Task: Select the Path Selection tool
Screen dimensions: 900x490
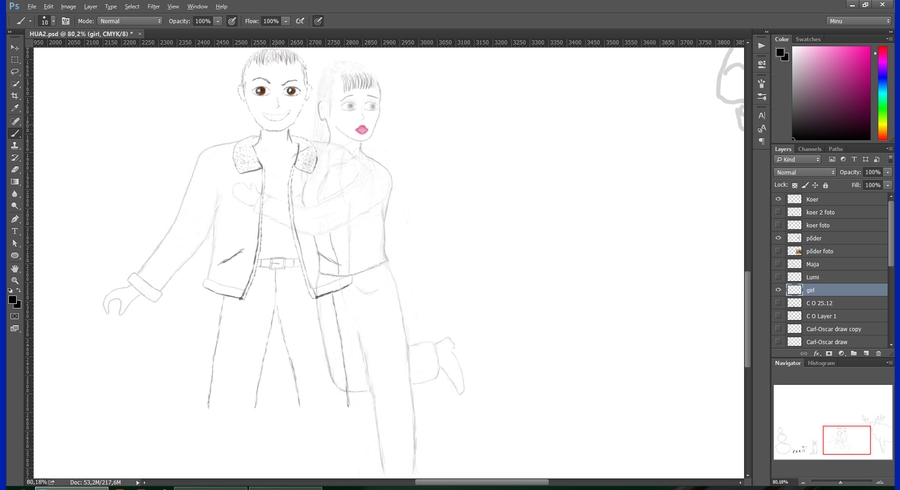Action: tap(15, 244)
